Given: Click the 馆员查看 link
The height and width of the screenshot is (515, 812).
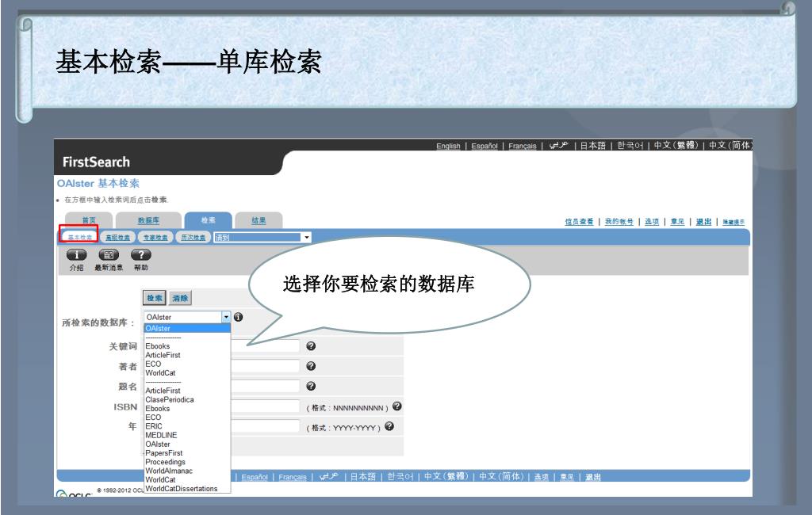Looking at the screenshot, I should pos(579,222).
